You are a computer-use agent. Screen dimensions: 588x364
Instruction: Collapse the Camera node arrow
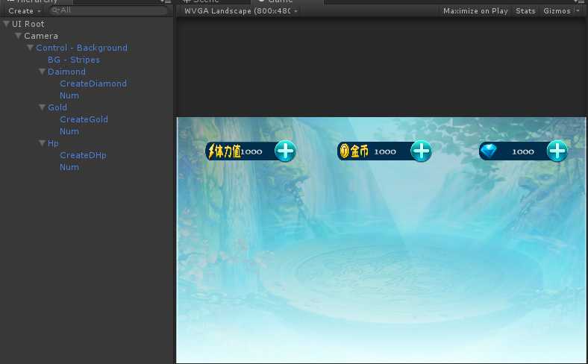[x=18, y=36]
